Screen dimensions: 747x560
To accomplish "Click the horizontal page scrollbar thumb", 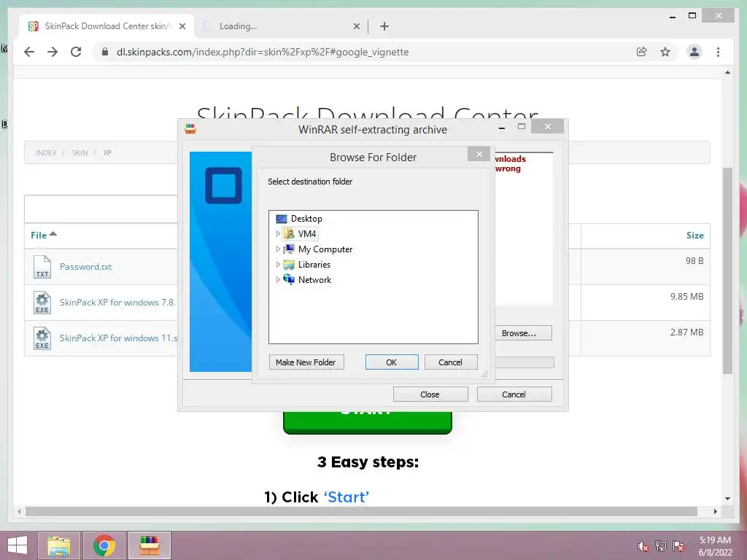I will 361,511.
